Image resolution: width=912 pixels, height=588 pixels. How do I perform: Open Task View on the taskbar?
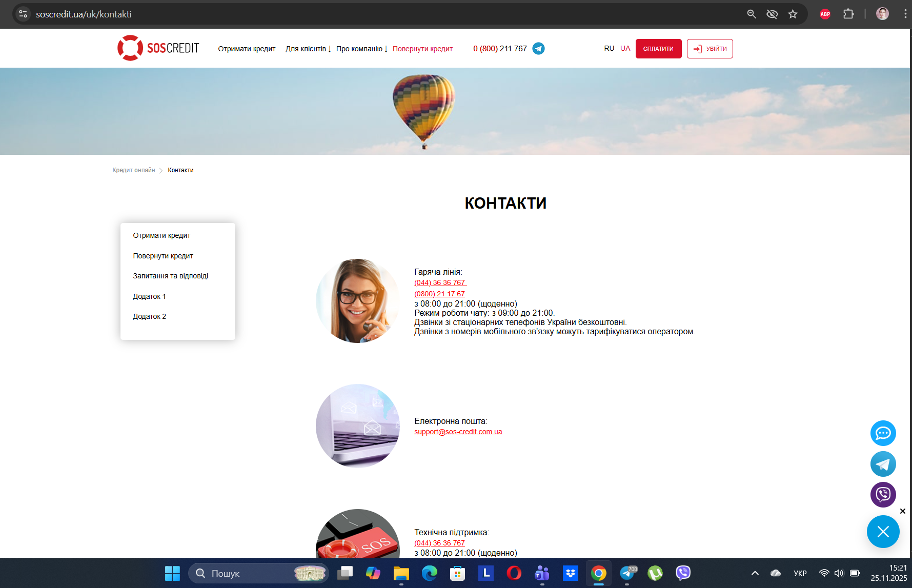point(345,573)
